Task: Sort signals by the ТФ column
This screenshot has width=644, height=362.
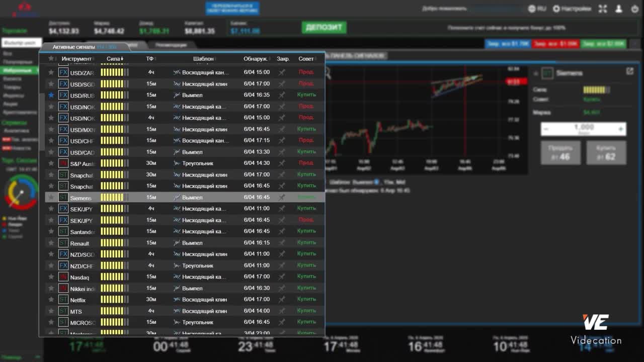Action: pyautogui.click(x=150, y=59)
